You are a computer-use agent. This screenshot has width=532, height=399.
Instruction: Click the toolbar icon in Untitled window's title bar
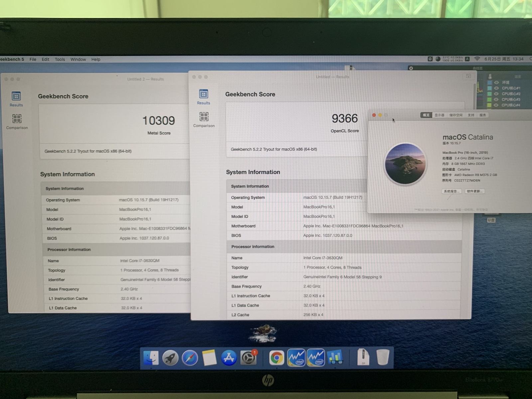(x=468, y=76)
